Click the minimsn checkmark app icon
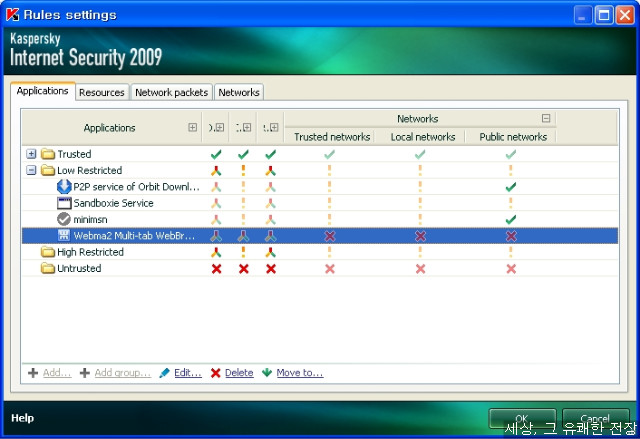Screen dimensions: 640x439 tap(64, 219)
